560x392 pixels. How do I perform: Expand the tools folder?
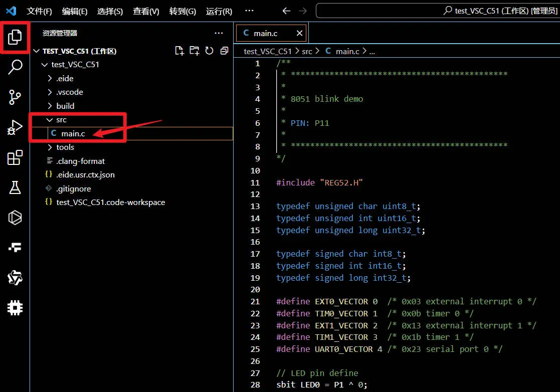(65, 147)
